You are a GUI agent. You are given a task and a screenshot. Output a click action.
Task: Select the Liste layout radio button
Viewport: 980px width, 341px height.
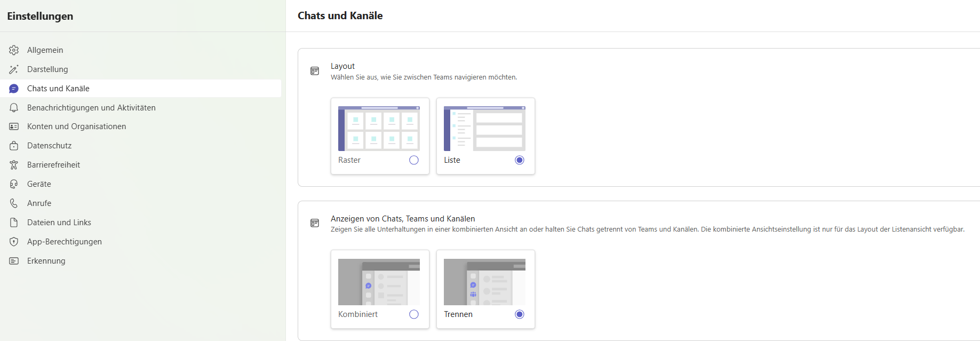(520, 160)
